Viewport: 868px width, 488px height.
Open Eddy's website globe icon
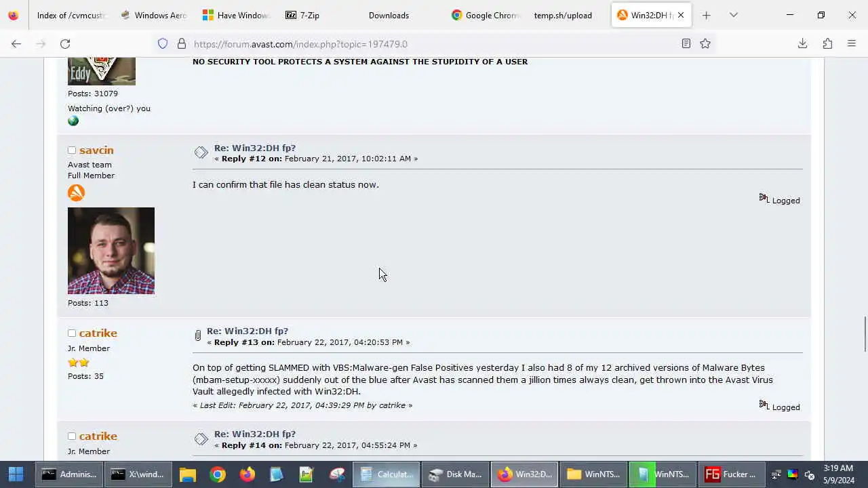tap(73, 121)
